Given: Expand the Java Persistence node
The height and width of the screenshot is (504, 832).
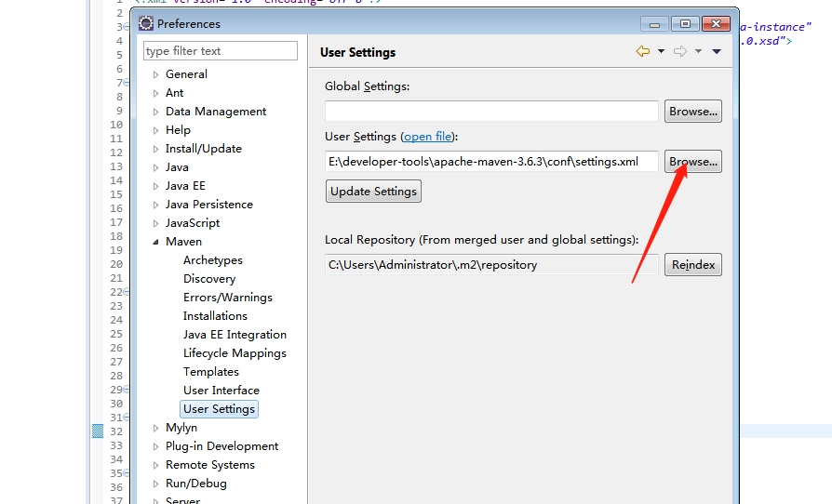Looking at the screenshot, I should [x=155, y=205].
